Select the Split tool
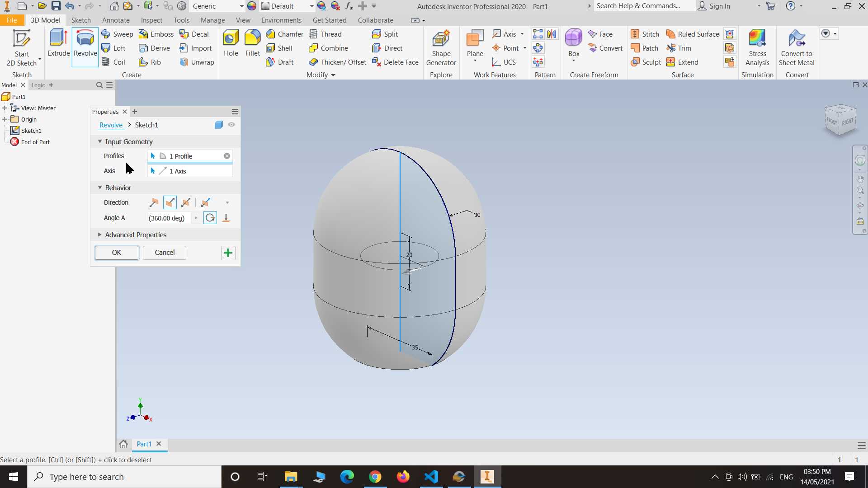This screenshot has width=868, height=488. [x=385, y=34]
